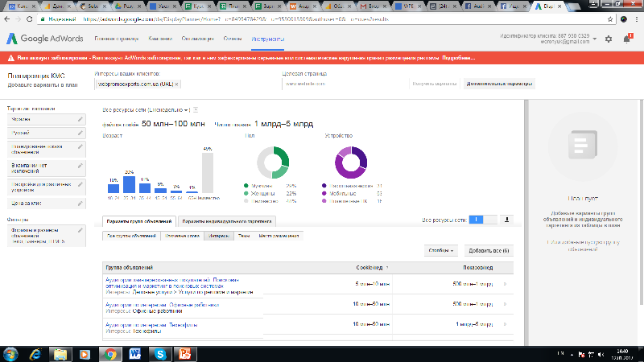This screenshot has height=362, width=644.
Task: Switch to the Интересы tab
Action: 219,236
